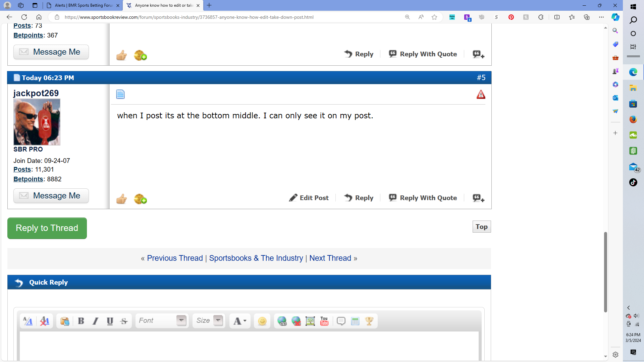The width and height of the screenshot is (644, 362).
Task: Toggle strikethrough formatting in Quick Reply
Action: click(x=124, y=321)
